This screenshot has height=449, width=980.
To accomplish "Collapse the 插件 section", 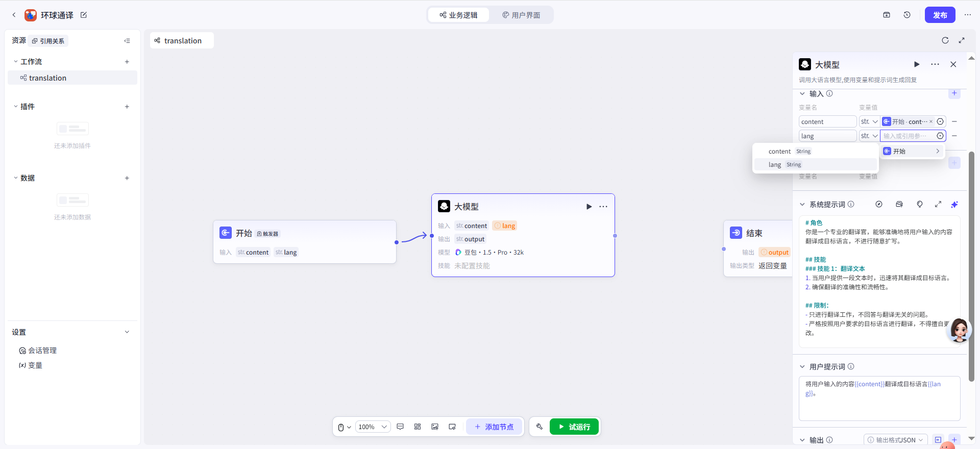I will (16, 107).
